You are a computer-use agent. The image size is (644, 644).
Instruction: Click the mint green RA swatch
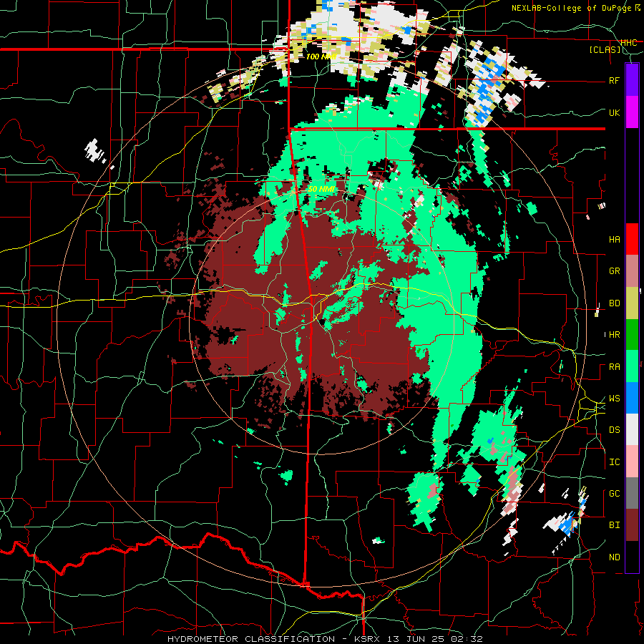pyautogui.click(x=632, y=366)
